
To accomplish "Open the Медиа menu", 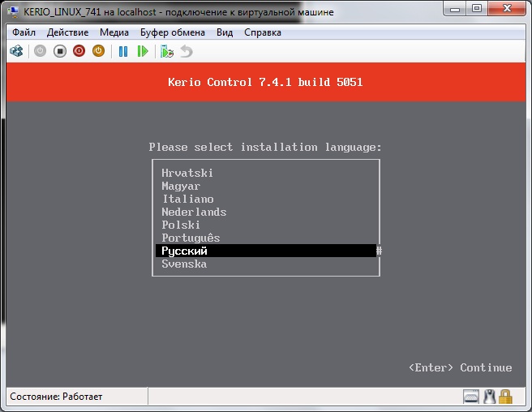I will 114,32.
